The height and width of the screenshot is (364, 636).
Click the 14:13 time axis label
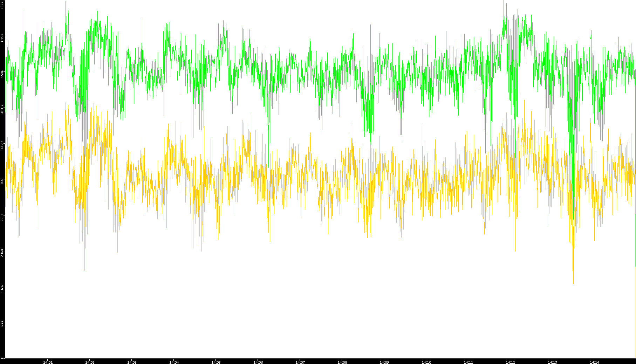coord(552,362)
